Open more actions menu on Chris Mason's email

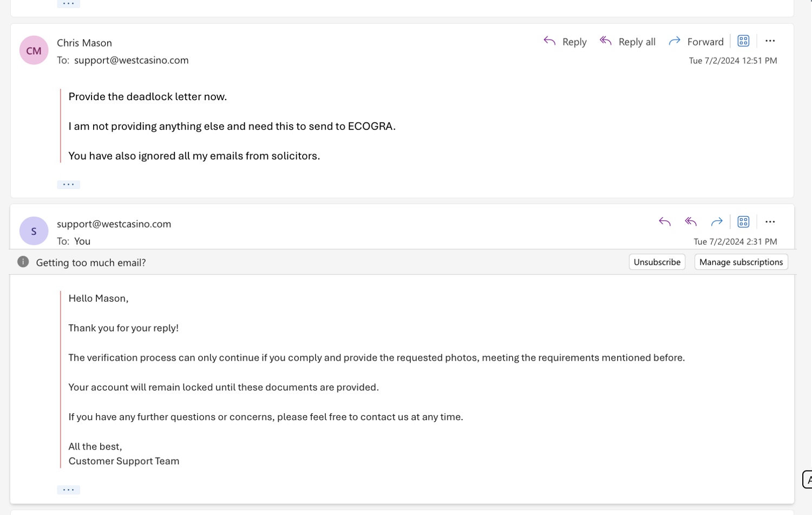[x=770, y=41]
